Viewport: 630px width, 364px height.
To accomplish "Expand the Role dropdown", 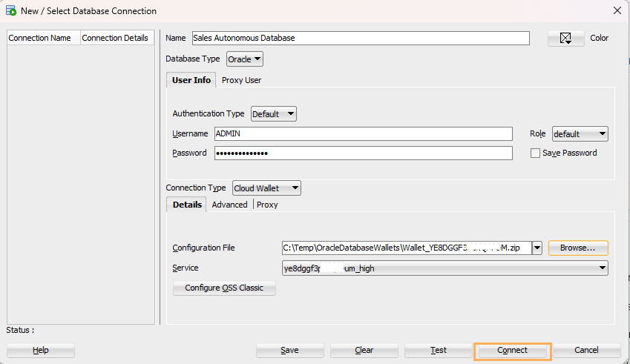I will (x=580, y=134).
